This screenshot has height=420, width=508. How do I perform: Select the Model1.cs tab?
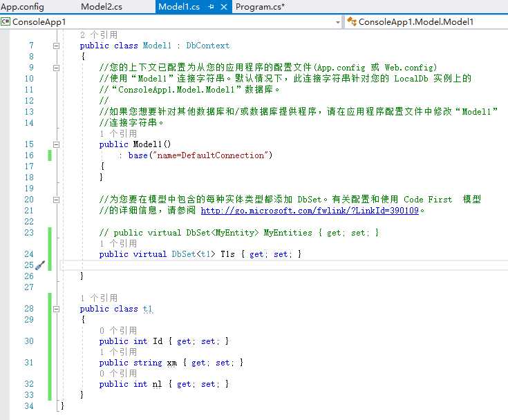[x=179, y=7]
